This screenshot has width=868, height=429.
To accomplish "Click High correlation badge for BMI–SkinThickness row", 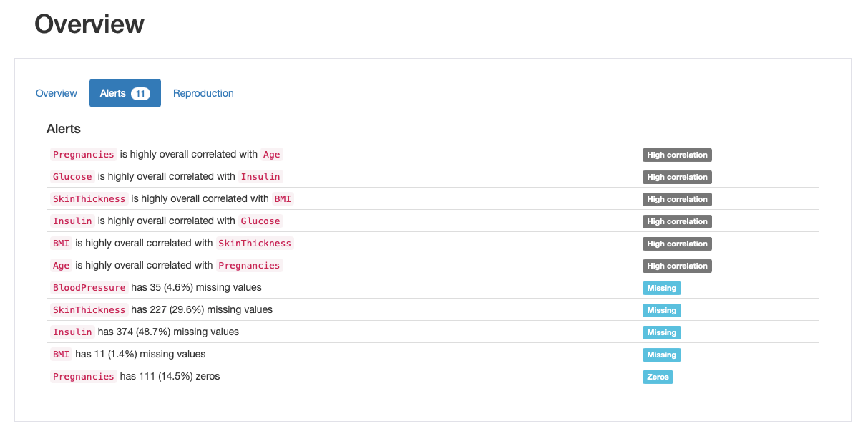I will pos(677,244).
